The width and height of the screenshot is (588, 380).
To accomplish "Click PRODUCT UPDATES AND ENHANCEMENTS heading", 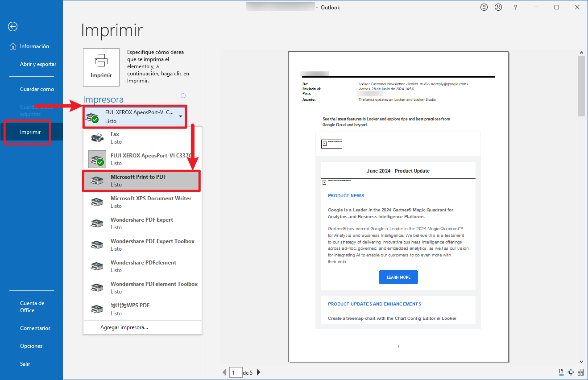I will pos(374,304).
